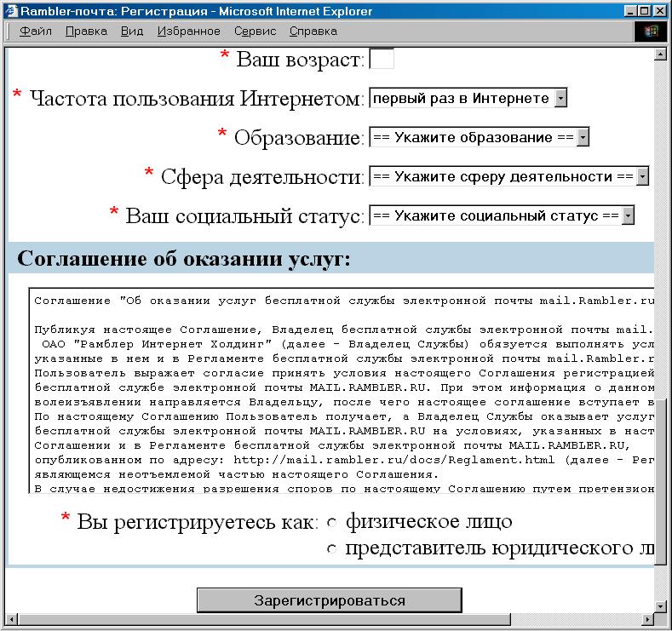Open the Укажите сферу деятельности dropdown
Image resolution: width=672 pixels, height=631 pixels.
(x=509, y=176)
